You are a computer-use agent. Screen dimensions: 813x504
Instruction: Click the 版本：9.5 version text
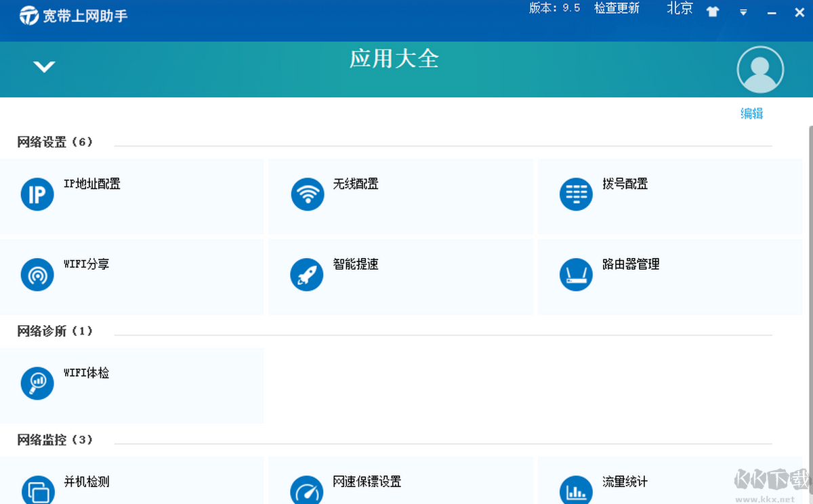point(554,8)
